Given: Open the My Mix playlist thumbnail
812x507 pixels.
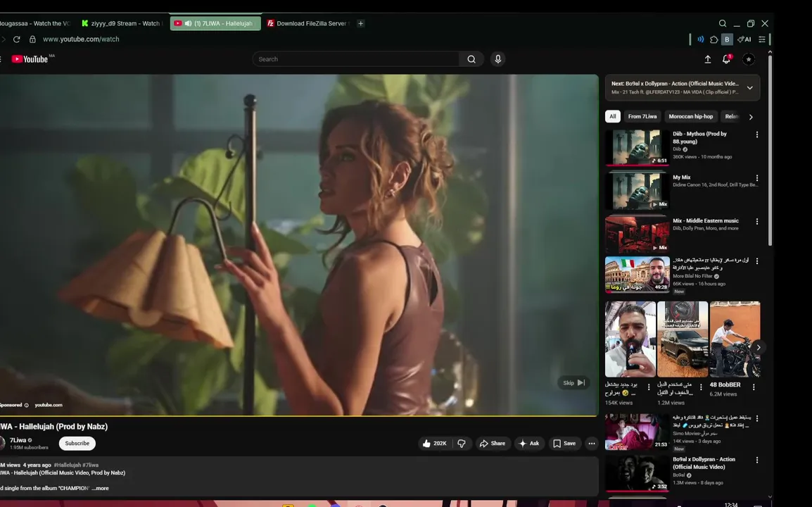Looking at the screenshot, I should (x=637, y=191).
